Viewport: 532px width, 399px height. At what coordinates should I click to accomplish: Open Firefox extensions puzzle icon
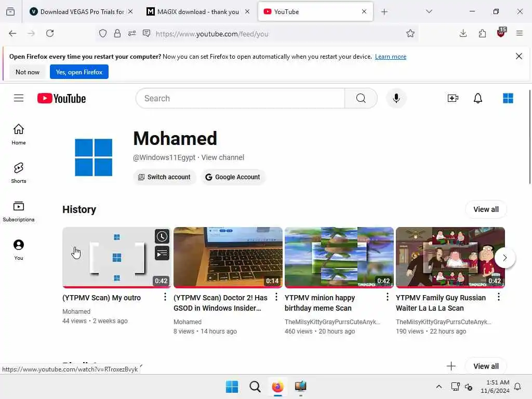point(482,33)
